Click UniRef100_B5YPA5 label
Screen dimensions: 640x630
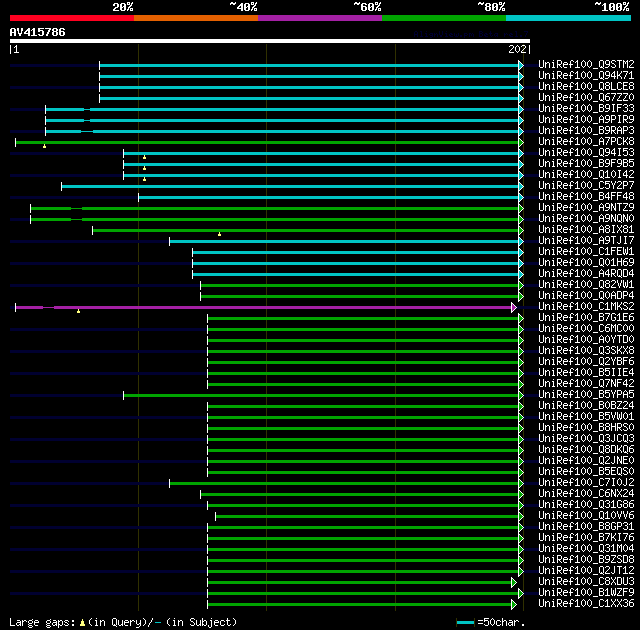pyautogui.click(x=586, y=395)
